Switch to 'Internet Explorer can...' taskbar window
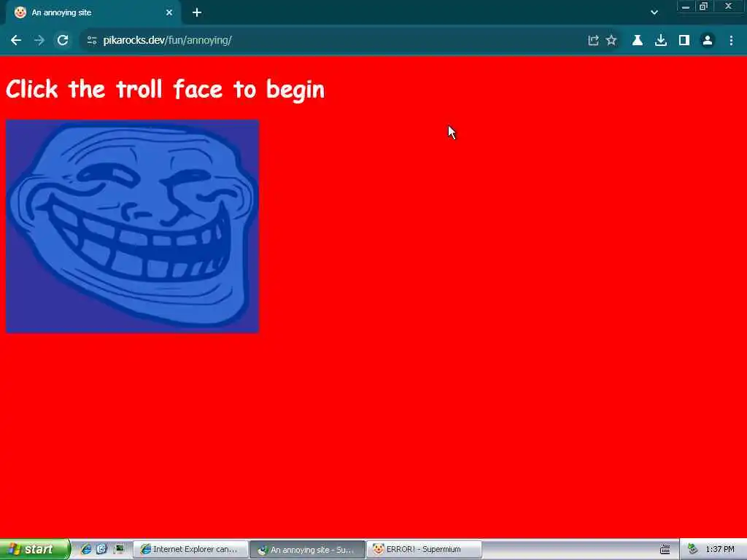This screenshot has height=560, width=747. point(190,550)
